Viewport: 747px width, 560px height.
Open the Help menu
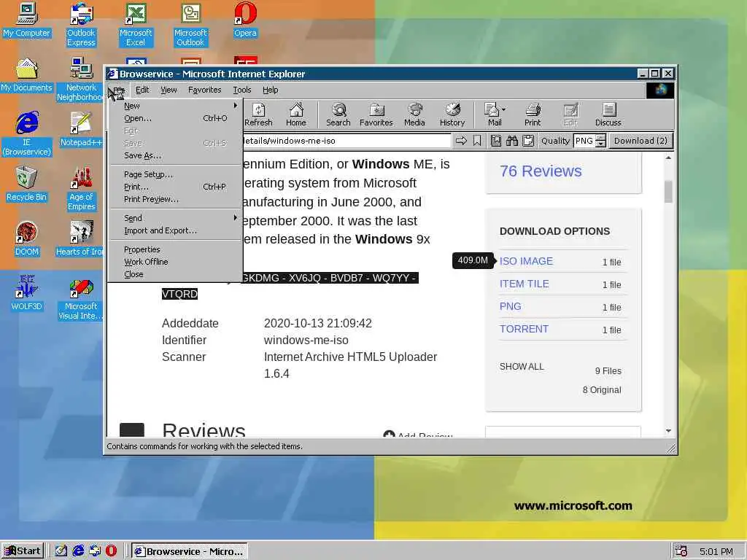[x=270, y=90]
